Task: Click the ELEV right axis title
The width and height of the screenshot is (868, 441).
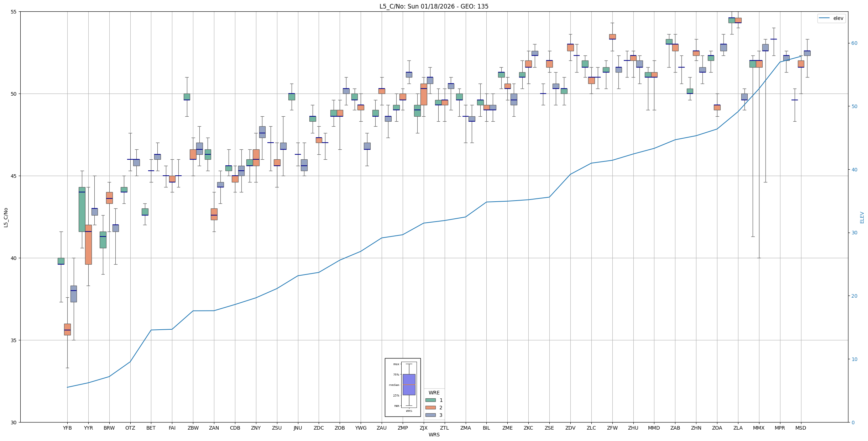Action: [862, 217]
